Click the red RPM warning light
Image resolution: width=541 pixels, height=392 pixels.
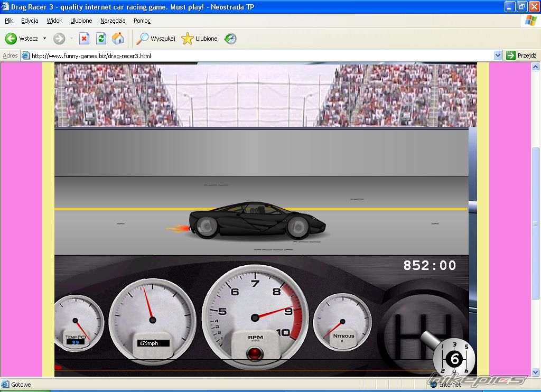[x=255, y=353]
